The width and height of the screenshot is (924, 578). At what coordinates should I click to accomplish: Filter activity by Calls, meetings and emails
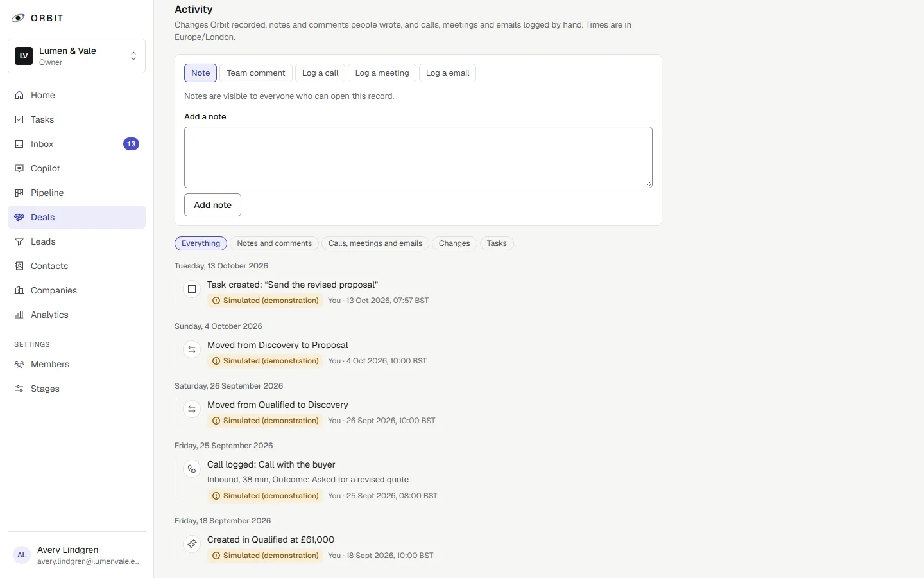[375, 243]
